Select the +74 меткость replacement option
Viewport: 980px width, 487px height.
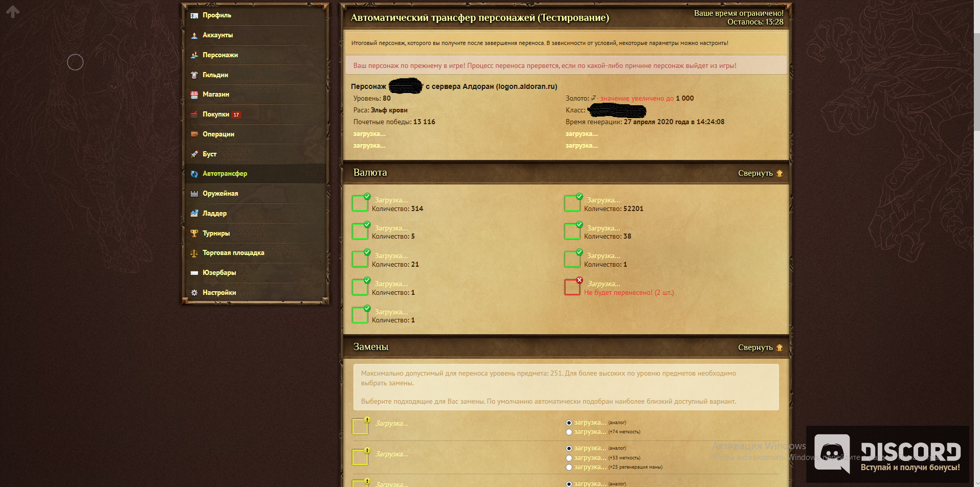[x=569, y=432]
